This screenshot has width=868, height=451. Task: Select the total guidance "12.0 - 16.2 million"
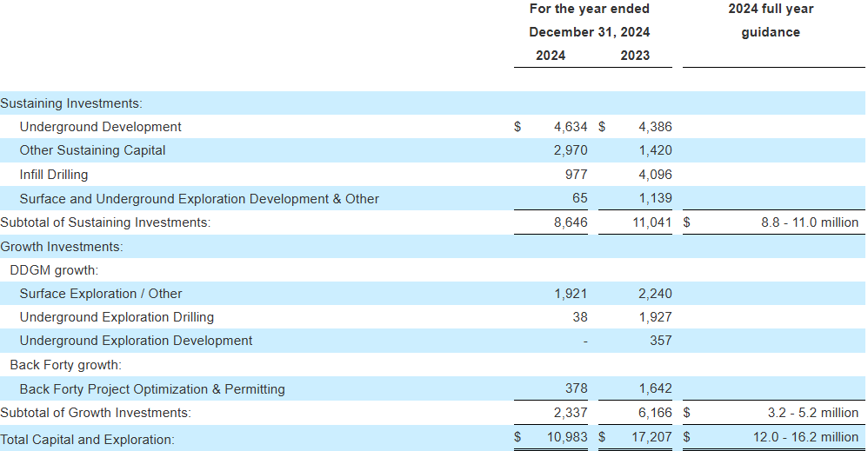(805, 437)
